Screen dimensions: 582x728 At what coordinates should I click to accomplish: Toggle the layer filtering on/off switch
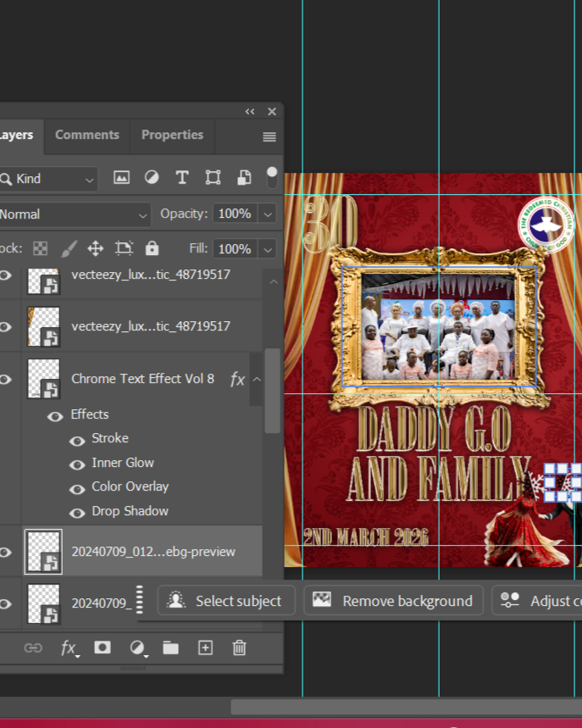coord(272,178)
